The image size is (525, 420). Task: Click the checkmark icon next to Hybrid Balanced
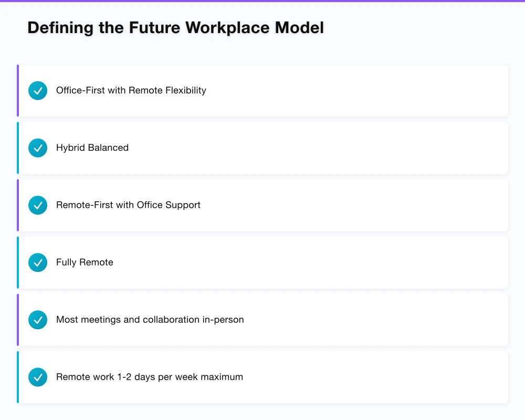pyautogui.click(x=38, y=148)
